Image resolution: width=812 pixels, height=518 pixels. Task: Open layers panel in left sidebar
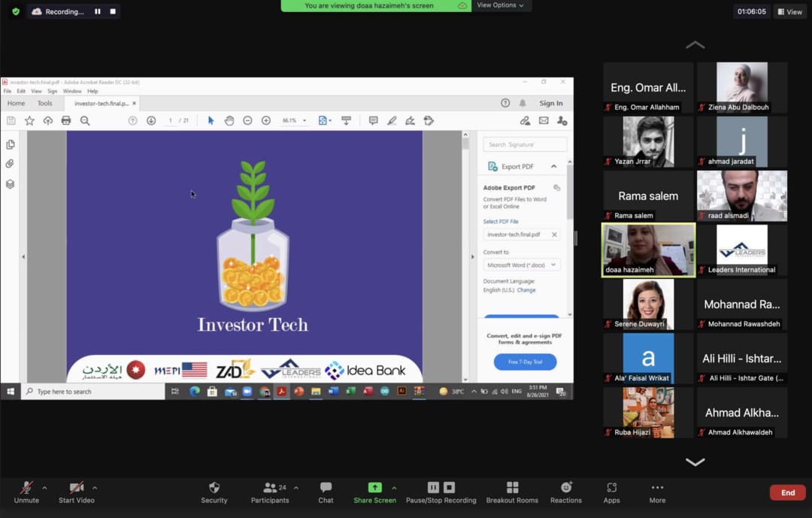(11, 184)
